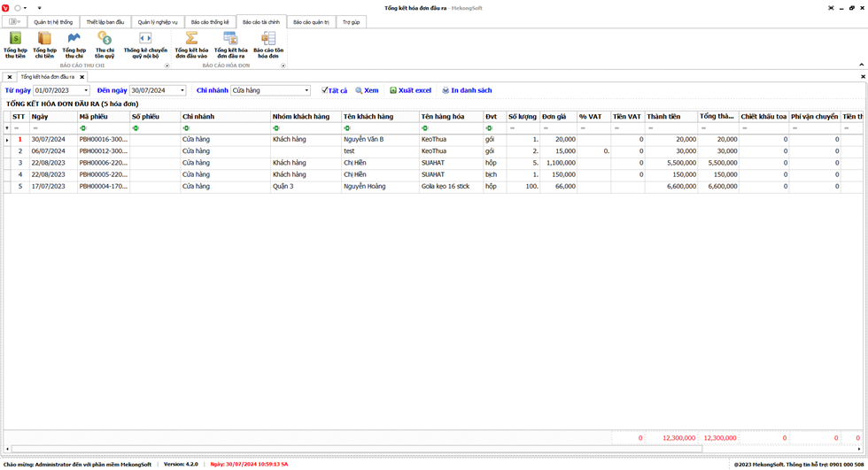Close the Tổng kết hóa đơn đầu ra tab
The height and width of the screenshot is (470, 868).
click(82, 77)
